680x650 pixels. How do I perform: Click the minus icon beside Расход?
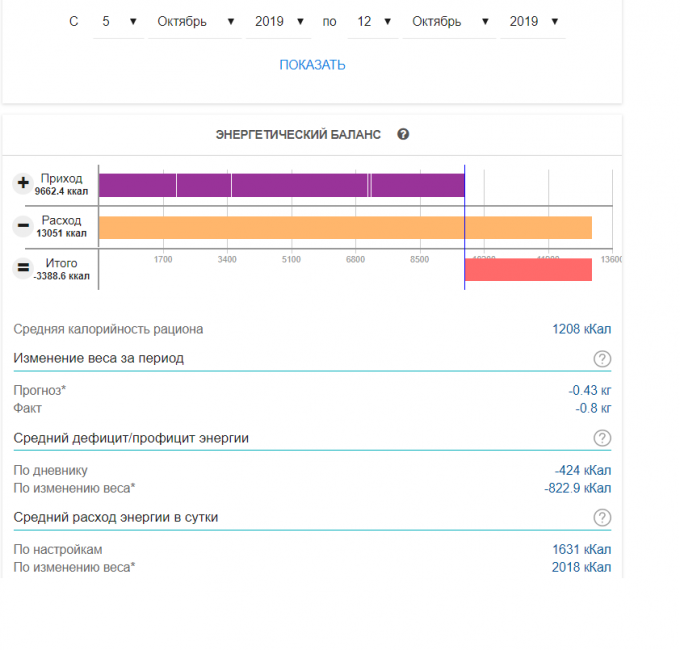click(x=22, y=226)
